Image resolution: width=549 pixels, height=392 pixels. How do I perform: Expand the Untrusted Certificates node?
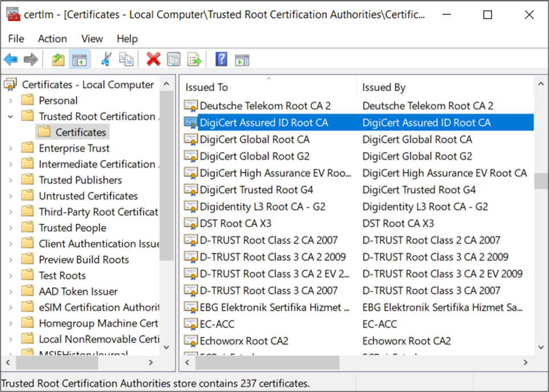coord(11,197)
